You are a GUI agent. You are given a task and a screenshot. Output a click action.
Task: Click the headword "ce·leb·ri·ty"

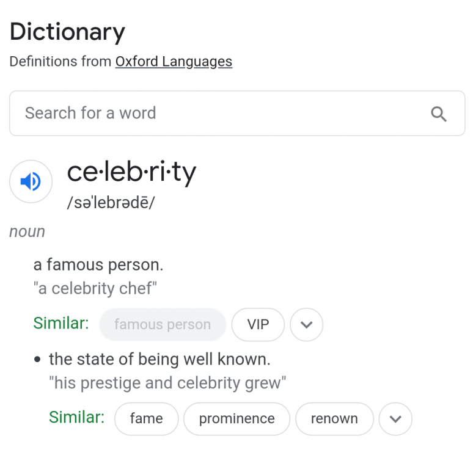(x=131, y=172)
